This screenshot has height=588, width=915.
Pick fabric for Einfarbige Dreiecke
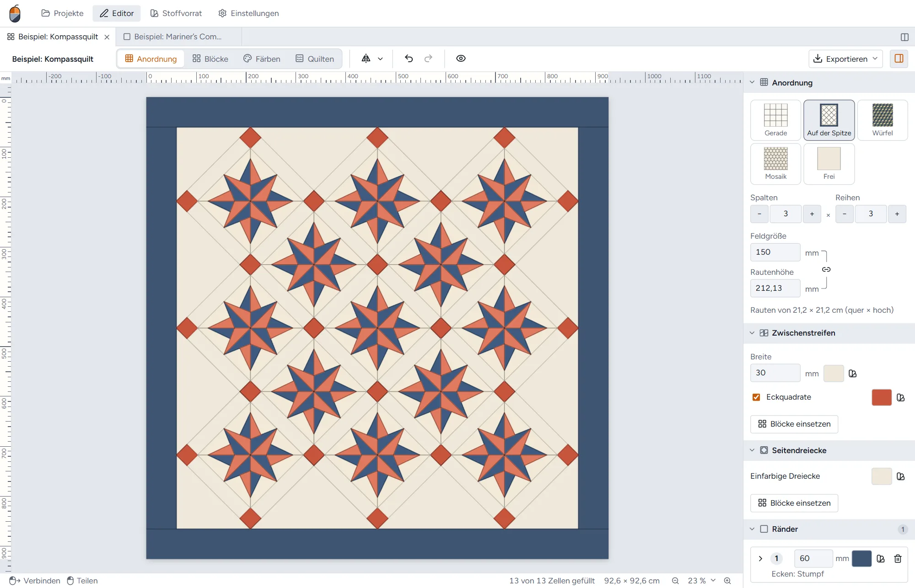(x=901, y=476)
